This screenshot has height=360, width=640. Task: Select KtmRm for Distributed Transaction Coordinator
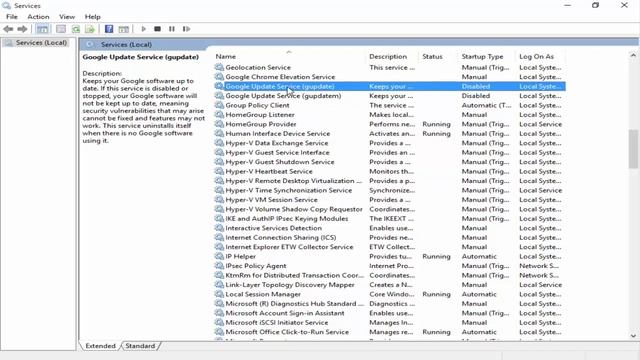coord(389,275)
